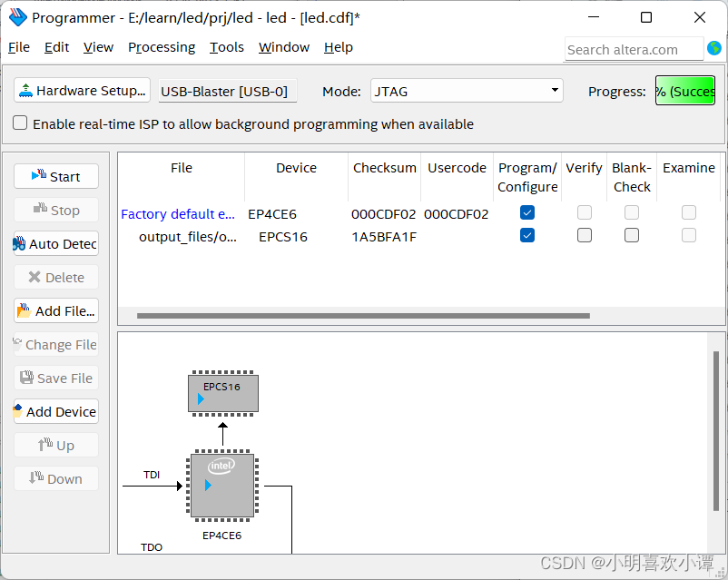
Task: Open the File menu
Action: click(x=19, y=47)
